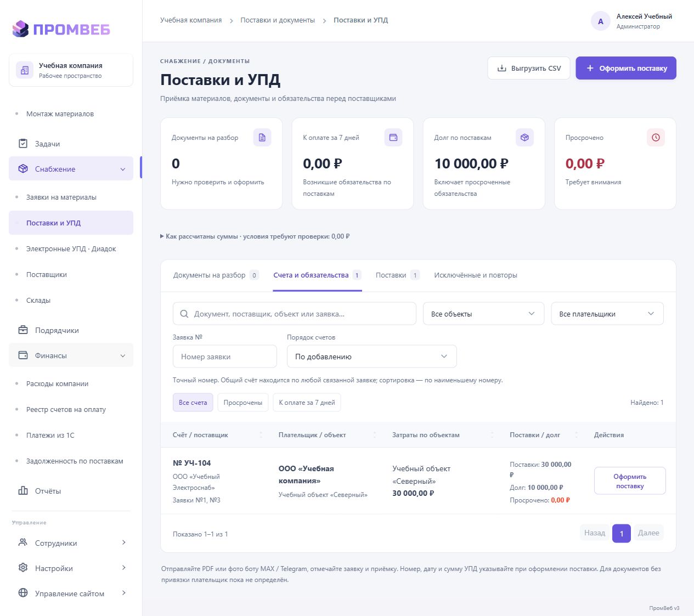
Task: Sort by Счёт / поставщик column handle
Action: coord(261,435)
